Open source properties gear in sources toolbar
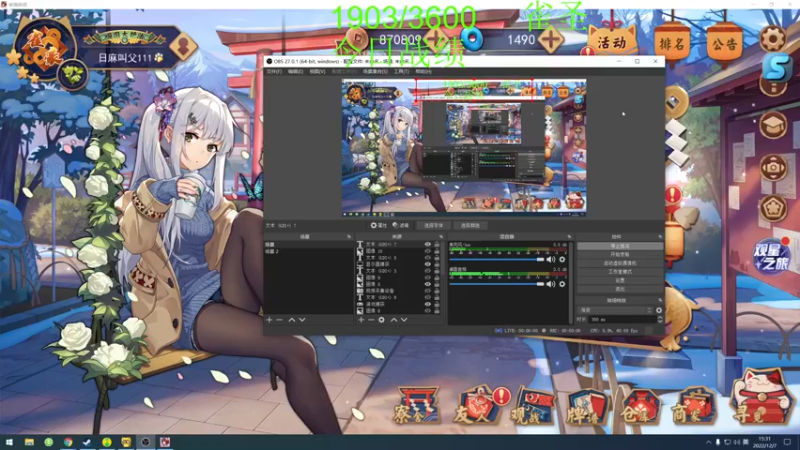This screenshot has height=450, width=800. click(382, 320)
